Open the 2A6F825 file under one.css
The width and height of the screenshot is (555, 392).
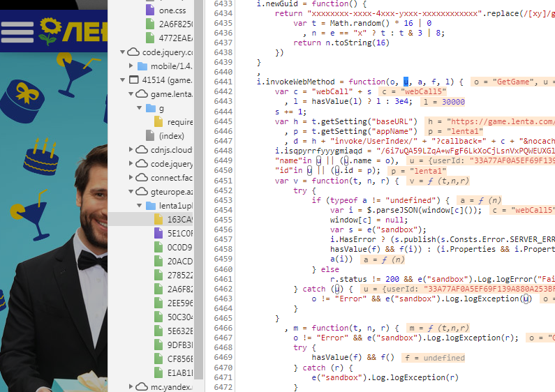click(175, 24)
